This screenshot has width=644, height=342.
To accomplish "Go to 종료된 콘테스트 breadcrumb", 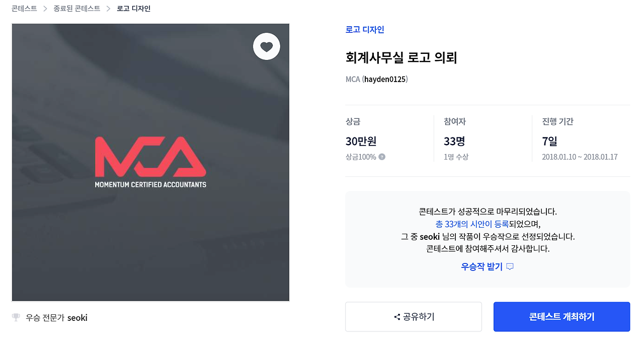I will pos(77,9).
